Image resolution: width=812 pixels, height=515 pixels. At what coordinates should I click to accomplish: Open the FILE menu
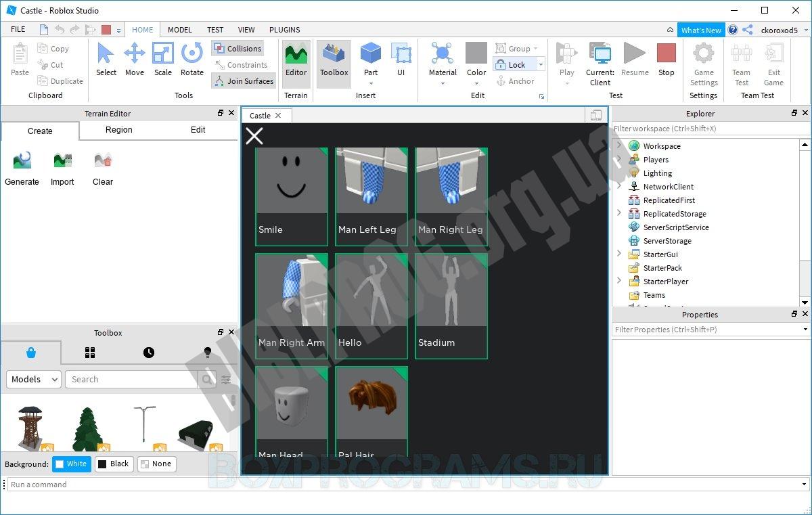(18, 30)
